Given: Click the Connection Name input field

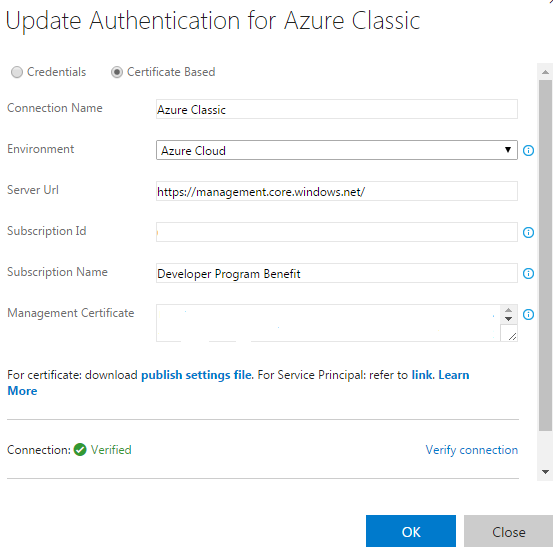Looking at the screenshot, I should (x=337, y=109).
